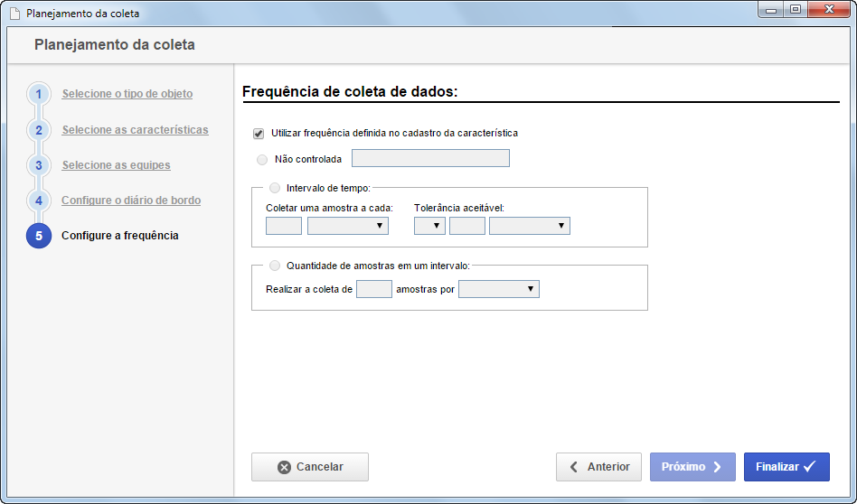Viewport: 857px width, 504px height.
Task: Click the document icon in title bar
Action: pyautogui.click(x=15, y=14)
